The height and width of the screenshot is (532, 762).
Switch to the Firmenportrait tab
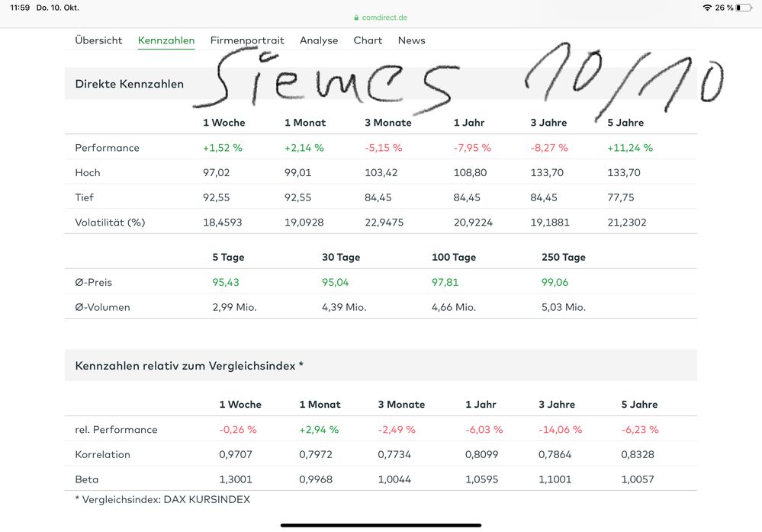pyautogui.click(x=247, y=40)
